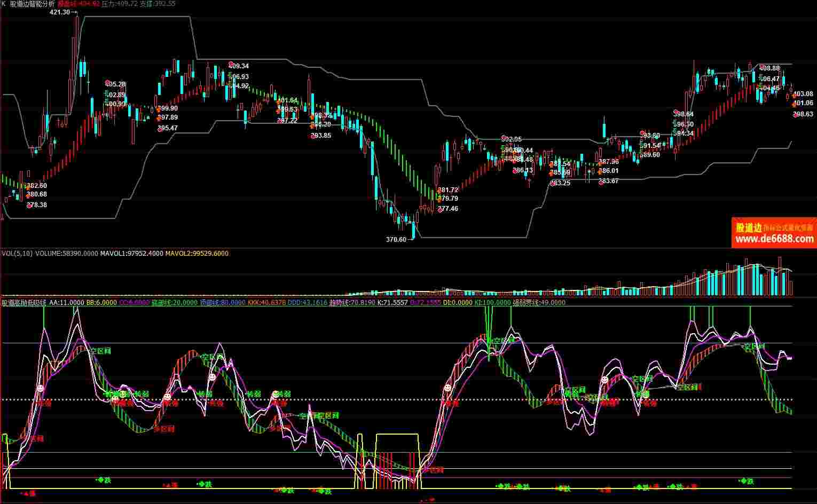This screenshot has width=817, height=504.
Task: Click the leftmost smiley face signal icon
Action: click(41, 389)
